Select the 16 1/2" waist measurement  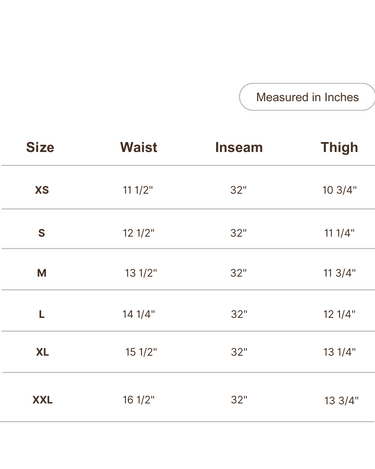click(x=139, y=400)
